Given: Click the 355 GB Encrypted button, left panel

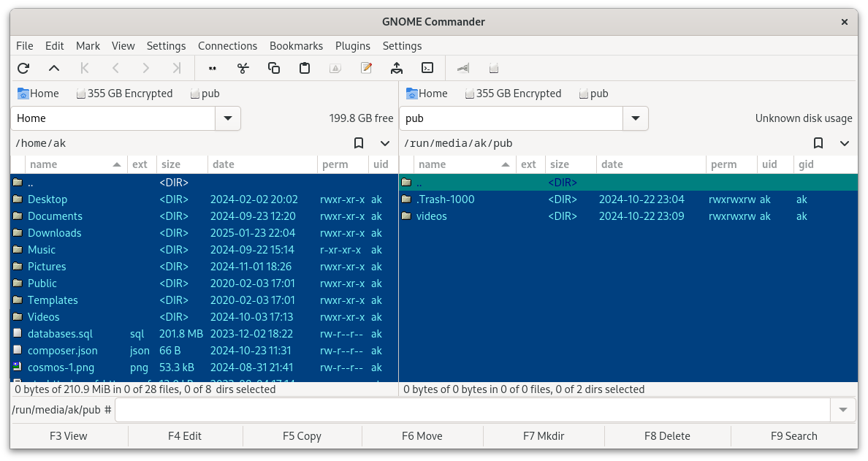Looking at the screenshot, I should tap(124, 94).
